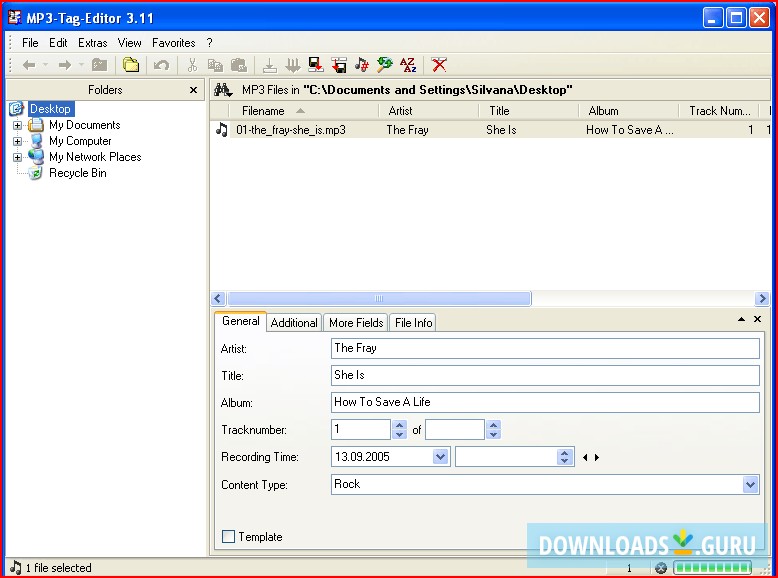Click the Copy toolbar icon

[x=215, y=65]
